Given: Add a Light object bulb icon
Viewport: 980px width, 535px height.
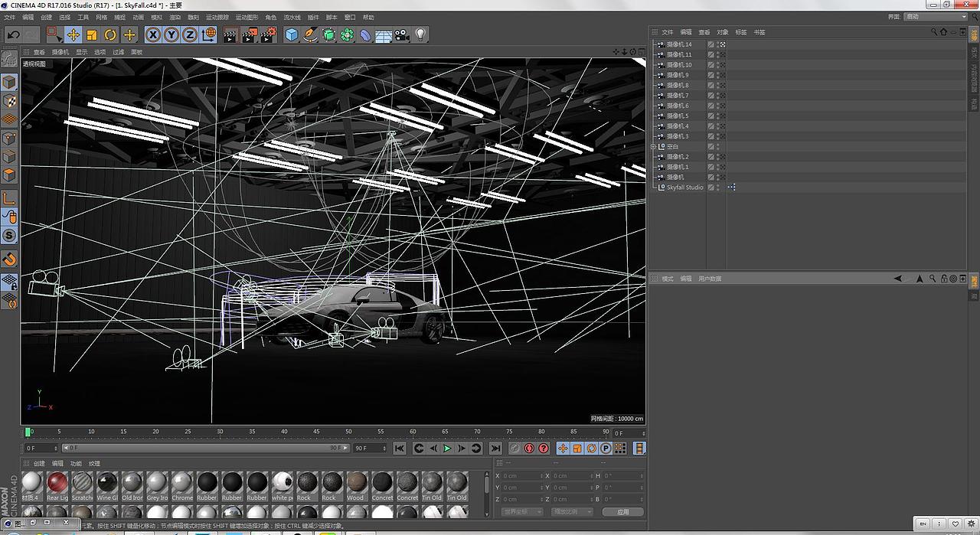Looking at the screenshot, I should (x=420, y=34).
